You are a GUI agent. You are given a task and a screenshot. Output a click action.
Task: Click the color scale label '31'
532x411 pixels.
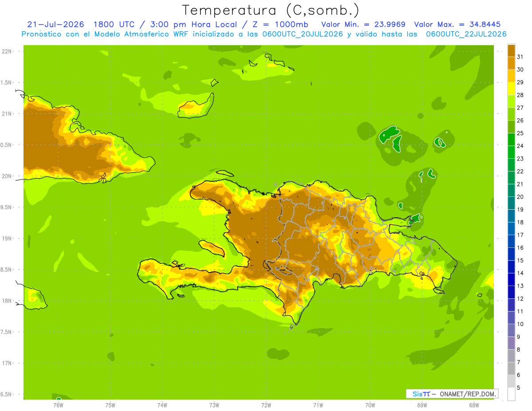coord(520,57)
